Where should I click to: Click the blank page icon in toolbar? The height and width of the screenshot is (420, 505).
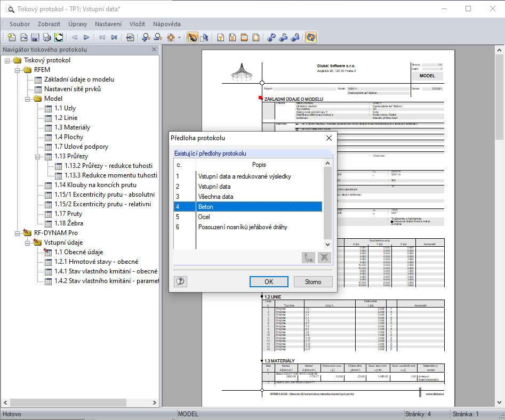[x=256, y=37]
